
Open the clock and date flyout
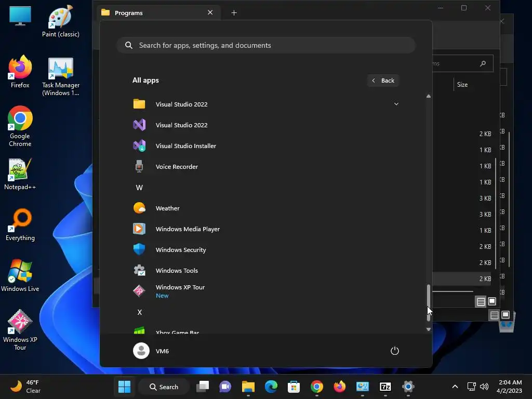(x=509, y=387)
